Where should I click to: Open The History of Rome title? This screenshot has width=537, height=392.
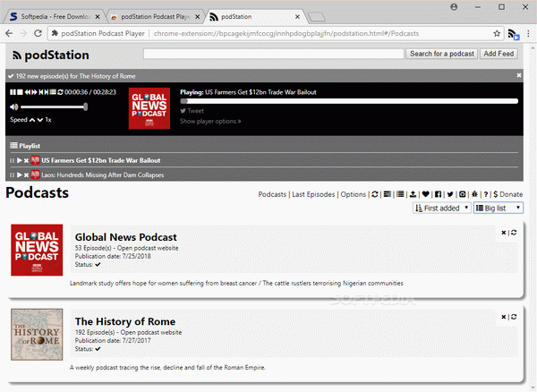click(x=125, y=321)
